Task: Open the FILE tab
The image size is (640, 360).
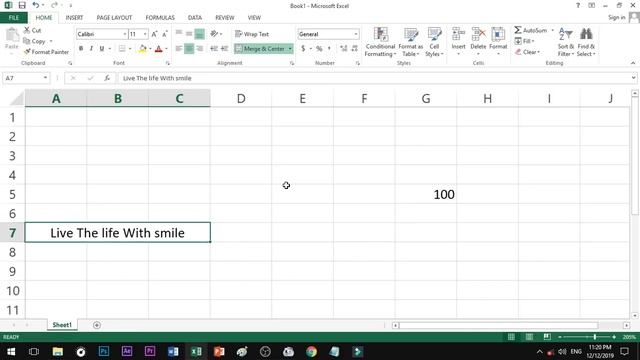Action: pyautogui.click(x=14, y=18)
